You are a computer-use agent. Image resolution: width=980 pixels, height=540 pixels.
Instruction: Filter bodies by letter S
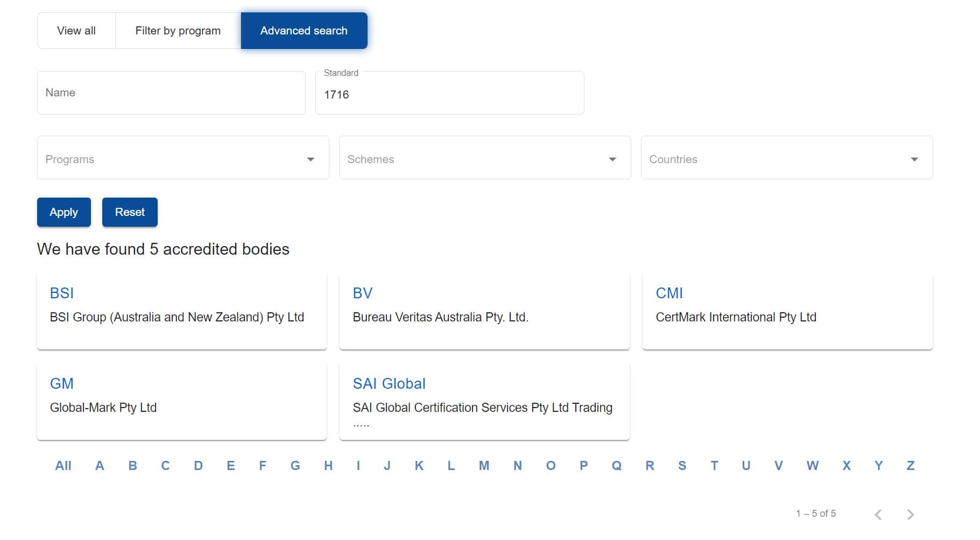tap(682, 466)
